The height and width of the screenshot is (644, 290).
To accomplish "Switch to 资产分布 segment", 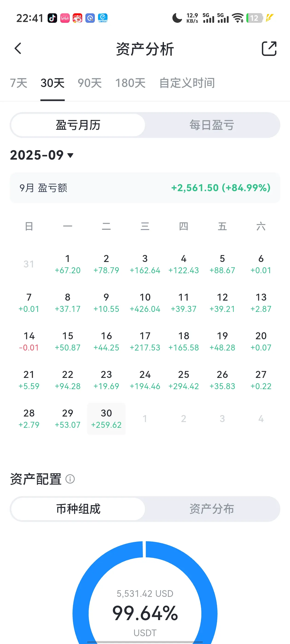I will point(212,509).
